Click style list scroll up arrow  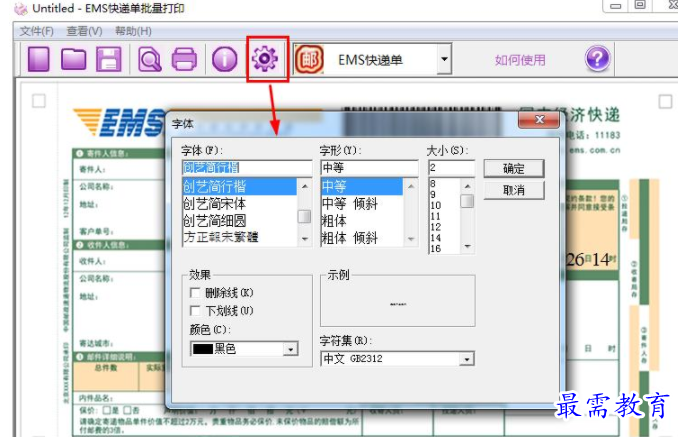[411, 186]
